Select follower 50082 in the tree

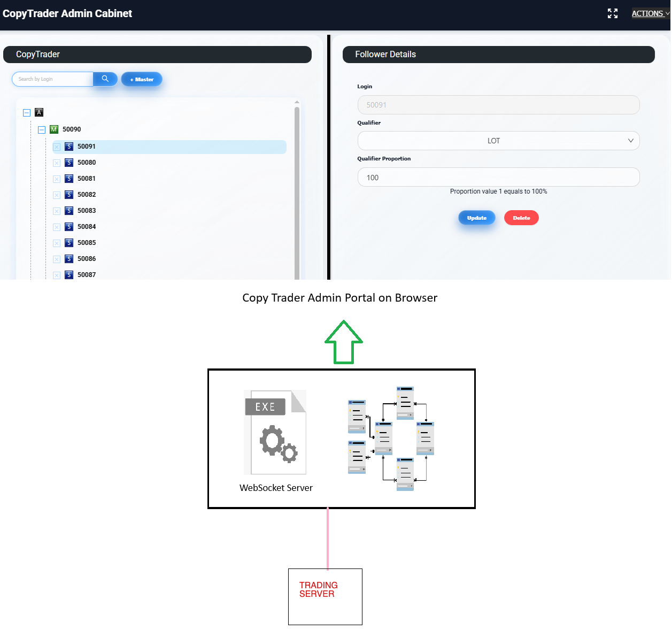(x=87, y=195)
